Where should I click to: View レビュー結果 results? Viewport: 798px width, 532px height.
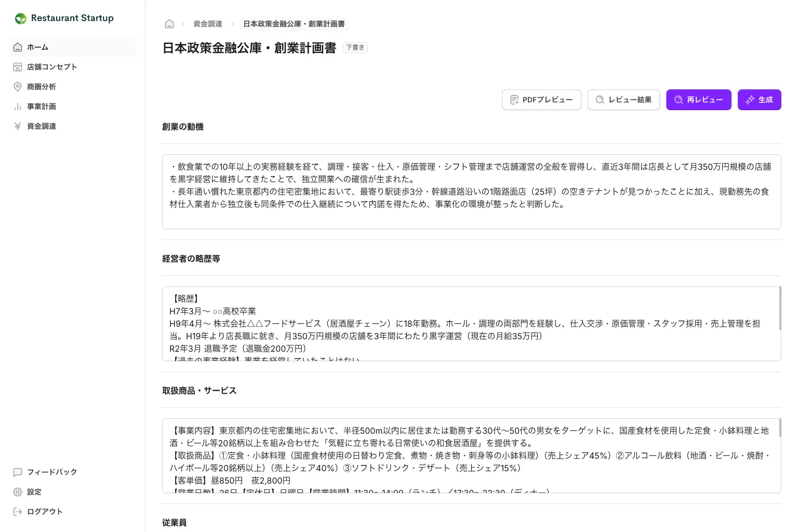pos(623,100)
